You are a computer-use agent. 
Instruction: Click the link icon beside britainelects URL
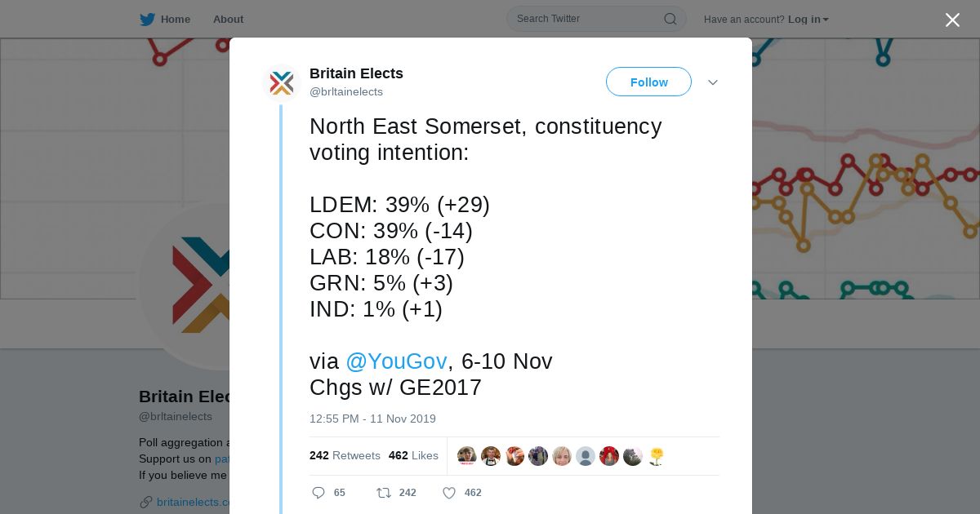[x=146, y=502]
